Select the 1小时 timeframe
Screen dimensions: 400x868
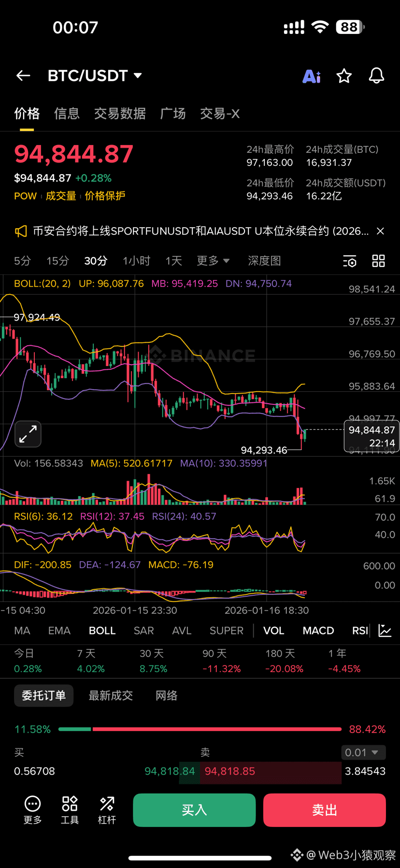click(x=137, y=261)
